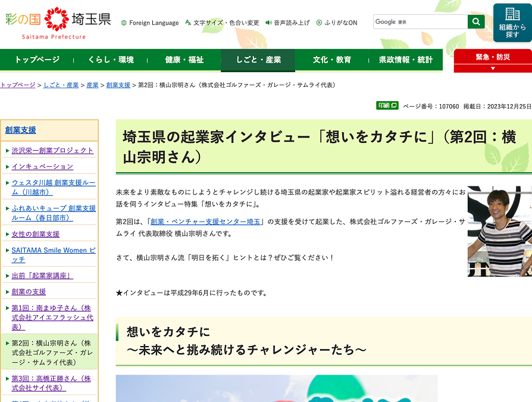This screenshot has height=402, width=532.
Task: Open 女性の創業支援 sidebar link
Action: pyautogui.click(x=35, y=234)
